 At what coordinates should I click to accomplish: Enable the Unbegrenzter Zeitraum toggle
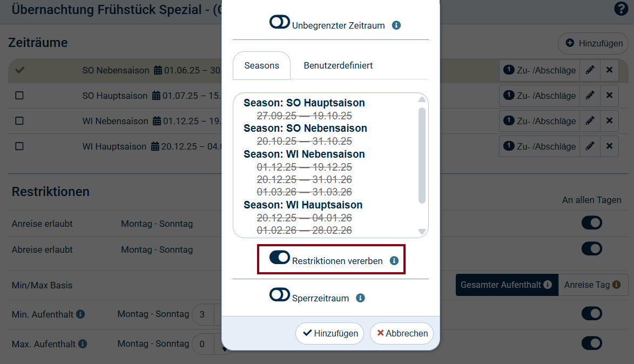coord(280,22)
